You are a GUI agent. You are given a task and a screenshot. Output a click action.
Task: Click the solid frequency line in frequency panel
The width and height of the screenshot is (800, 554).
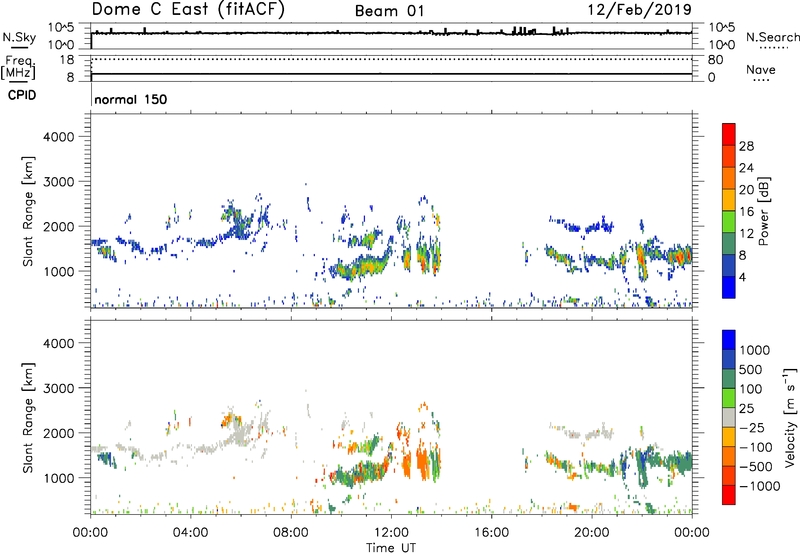(391, 74)
